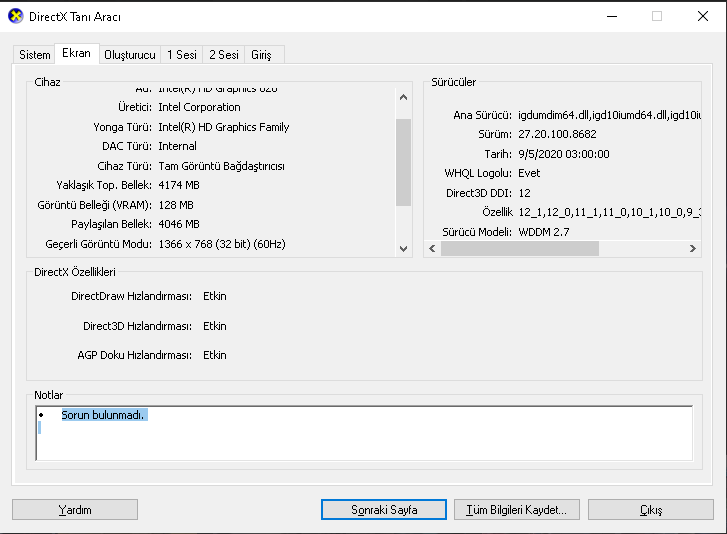Click the Özellik feature levels value
The height and width of the screenshot is (534, 727).
[x=609, y=212]
